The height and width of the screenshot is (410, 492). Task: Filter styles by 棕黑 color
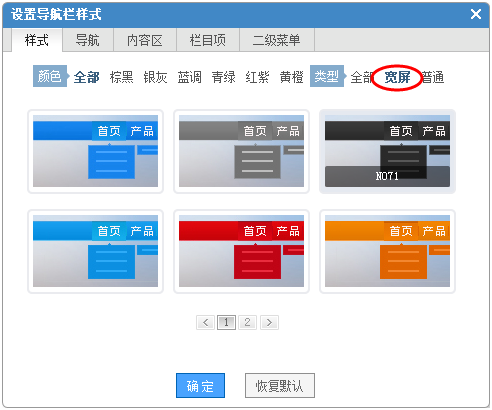tap(122, 77)
